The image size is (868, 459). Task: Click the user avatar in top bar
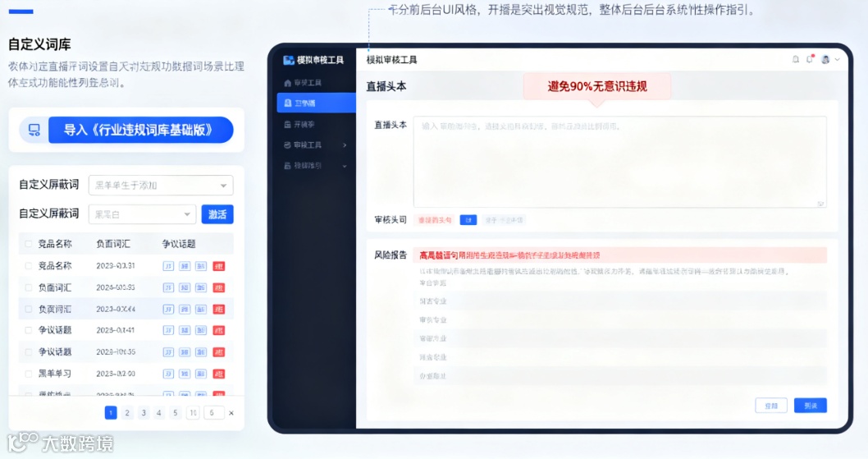tap(825, 59)
